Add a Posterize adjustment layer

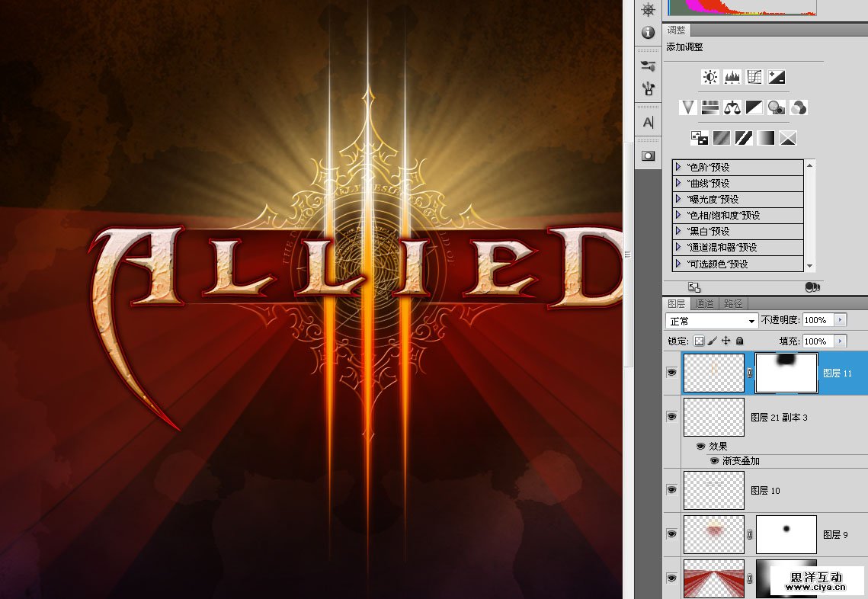tap(722, 138)
